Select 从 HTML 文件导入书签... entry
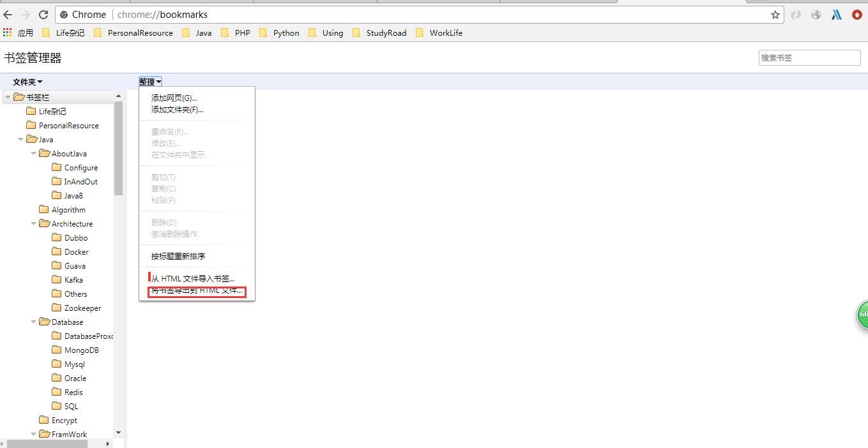The width and height of the screenshot is (868, 448). [x=197, y=278]
